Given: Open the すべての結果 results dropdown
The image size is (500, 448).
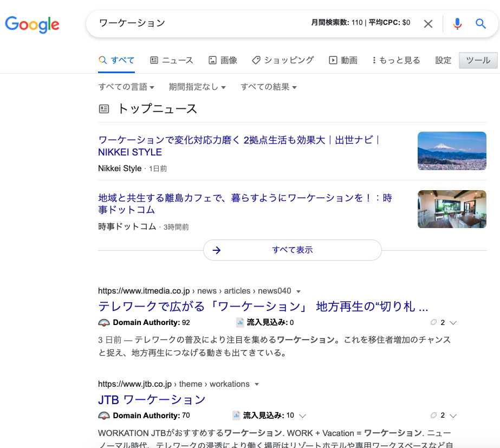Looking at the screenshot, I should coord(269,87).
